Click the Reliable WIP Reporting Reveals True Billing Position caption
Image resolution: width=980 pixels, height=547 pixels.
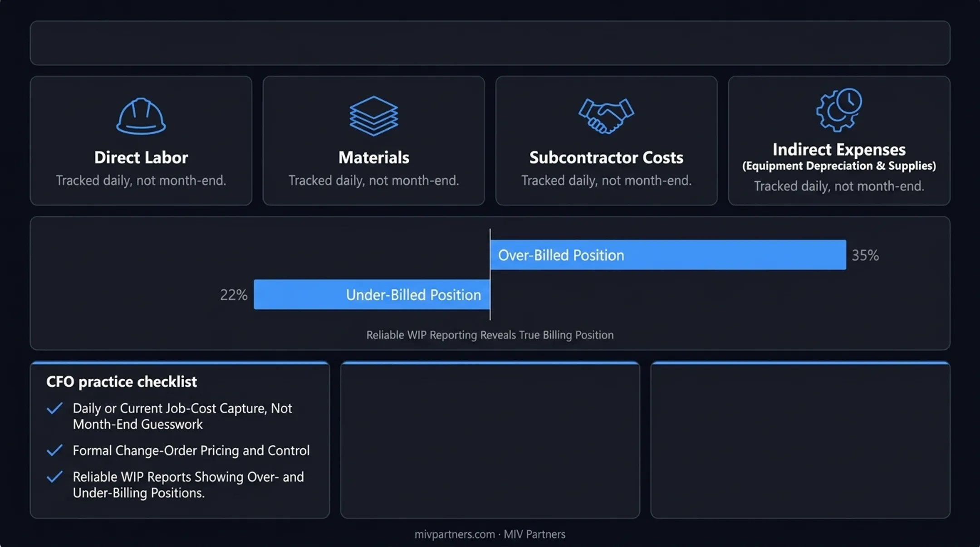point(490,335)
